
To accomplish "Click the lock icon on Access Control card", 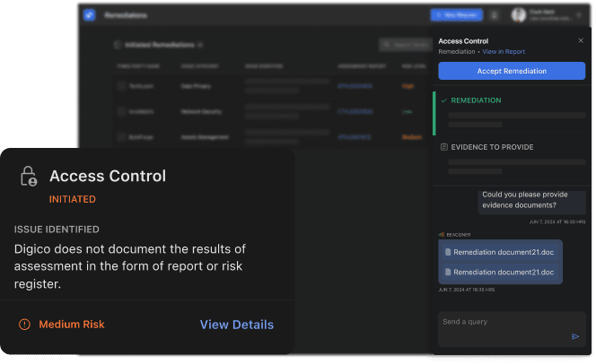I will (29, 177).
